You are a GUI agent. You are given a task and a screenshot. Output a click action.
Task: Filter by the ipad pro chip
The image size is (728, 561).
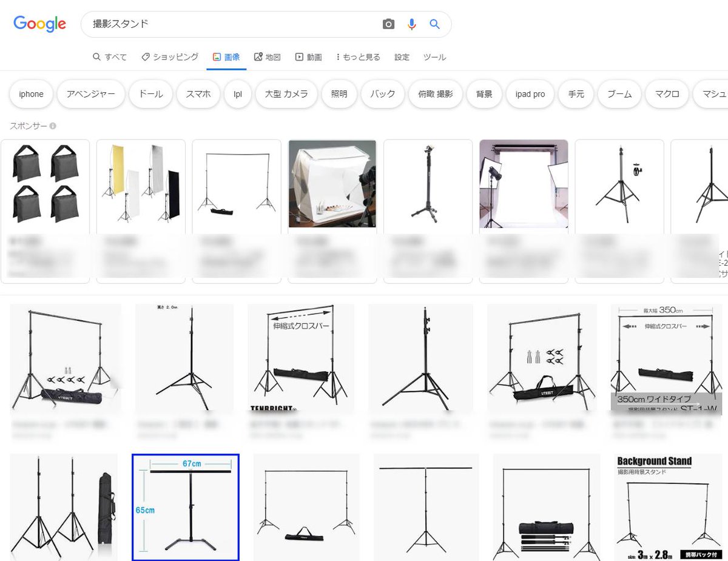tap(530, 94)
